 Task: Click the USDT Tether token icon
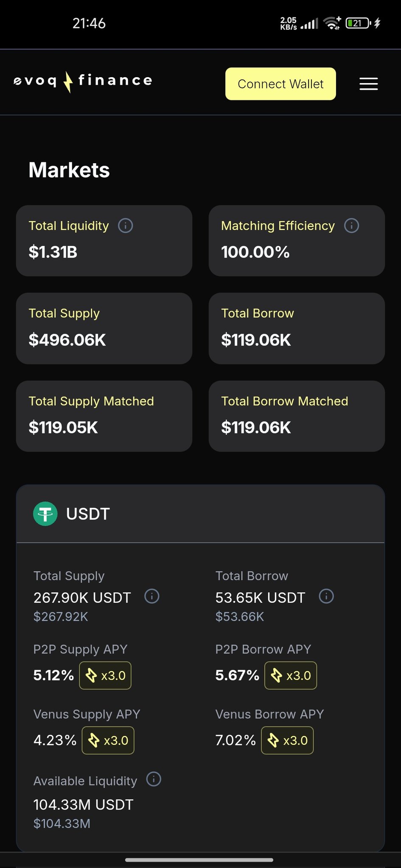point(45,514)
